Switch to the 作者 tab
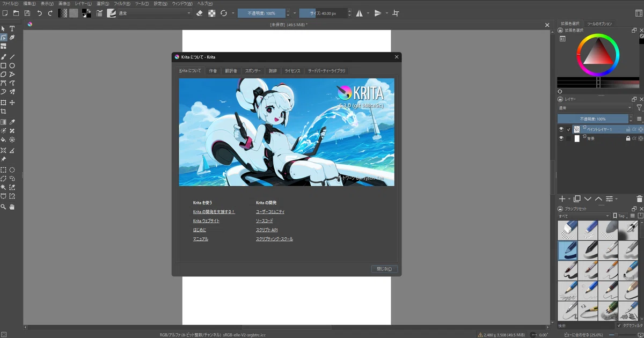 [213, 70]
